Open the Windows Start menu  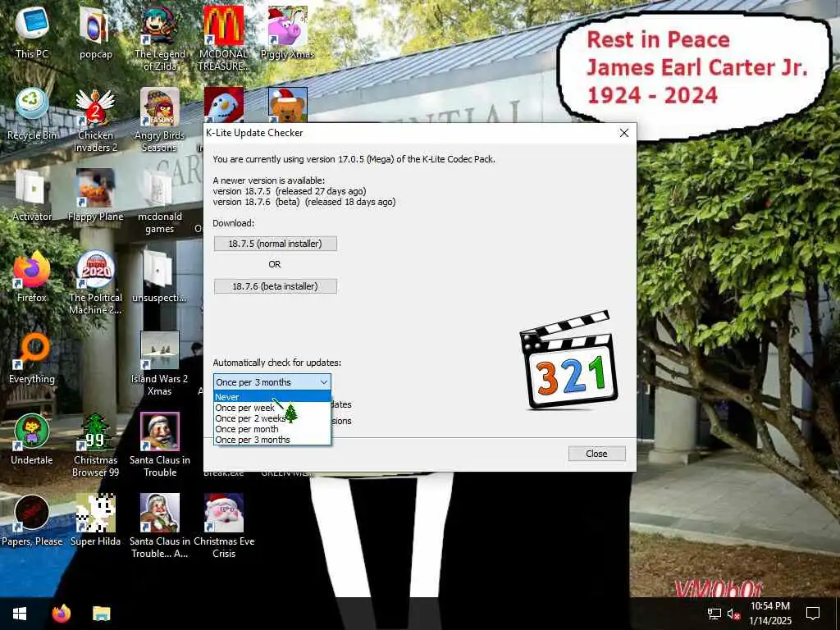tap(20, 614)
